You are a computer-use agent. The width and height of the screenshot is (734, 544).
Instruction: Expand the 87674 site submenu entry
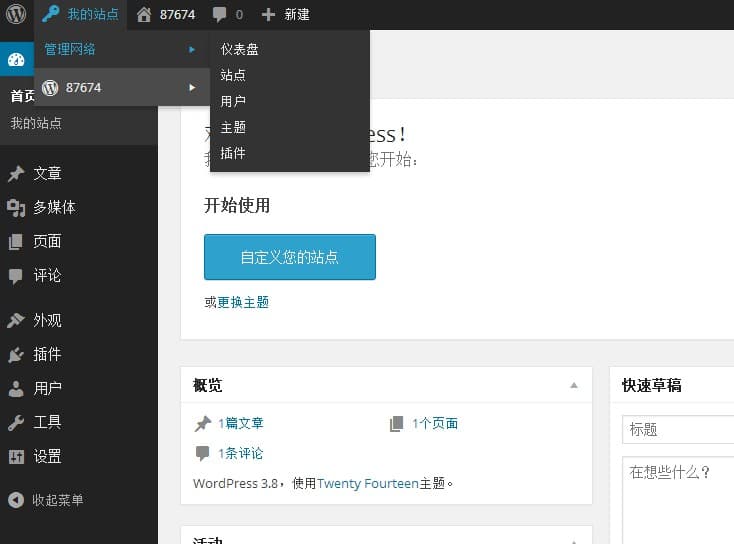120,87
